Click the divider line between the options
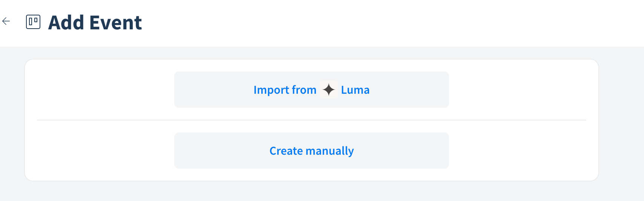 click(x=311, y=120)
